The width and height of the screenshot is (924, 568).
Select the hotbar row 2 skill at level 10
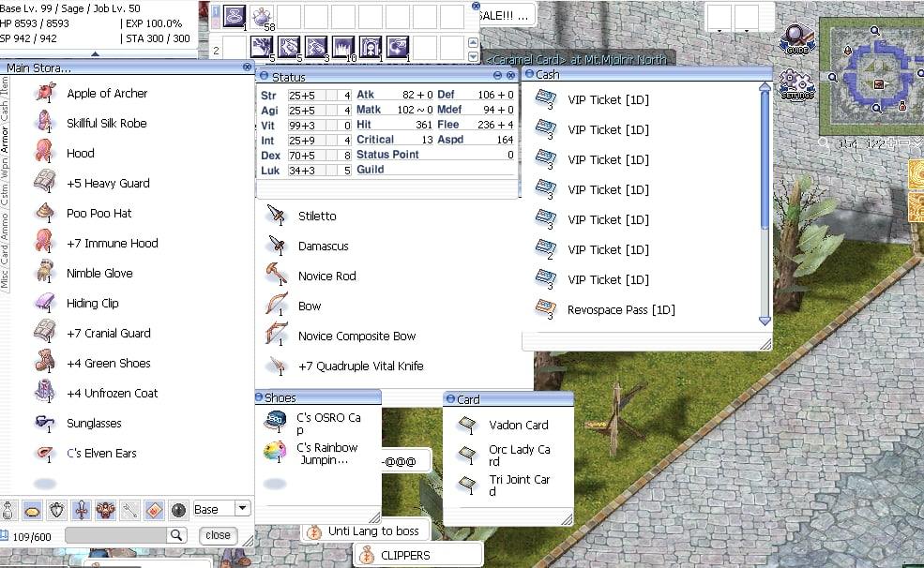coord(343,47)
